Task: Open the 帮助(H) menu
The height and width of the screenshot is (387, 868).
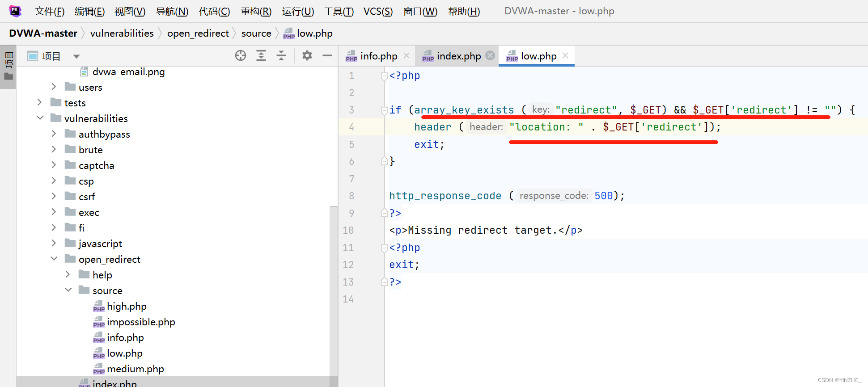Action: coord(464,11)
